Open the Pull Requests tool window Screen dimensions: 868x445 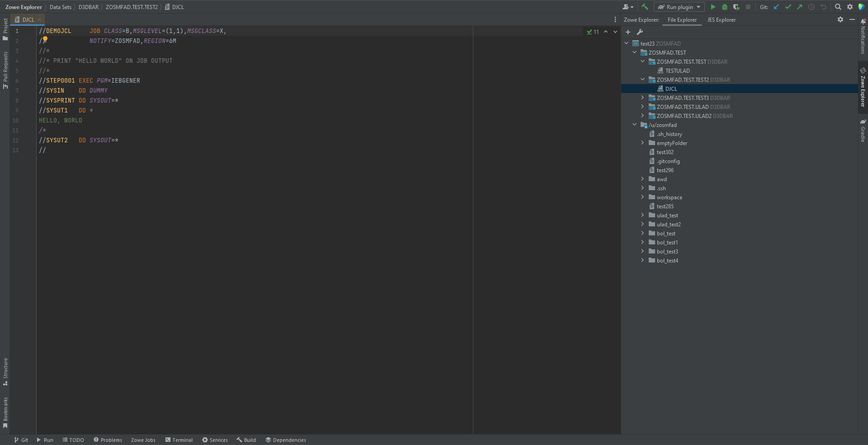[x=5, y=70]
